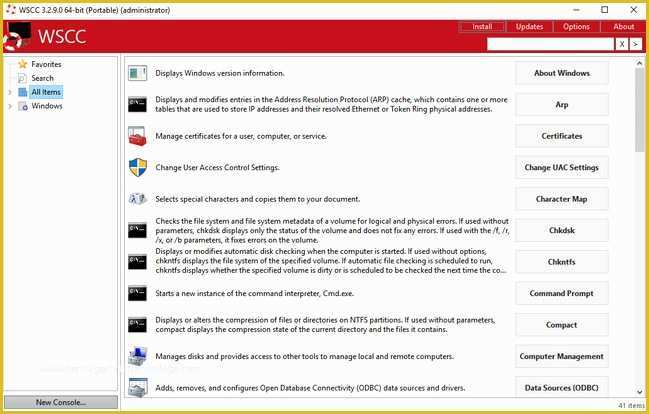
Task: Click the Compact console icon
Action: coord(137,325)
